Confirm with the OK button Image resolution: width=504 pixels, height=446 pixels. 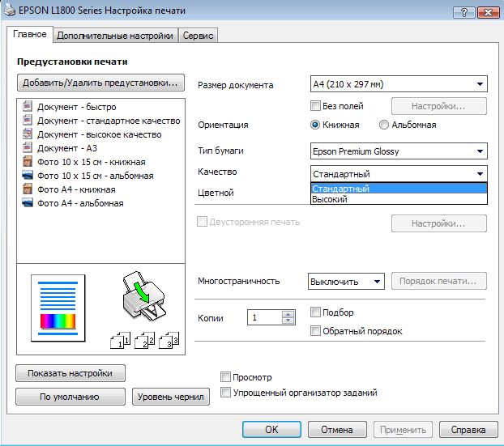point(271,430)
